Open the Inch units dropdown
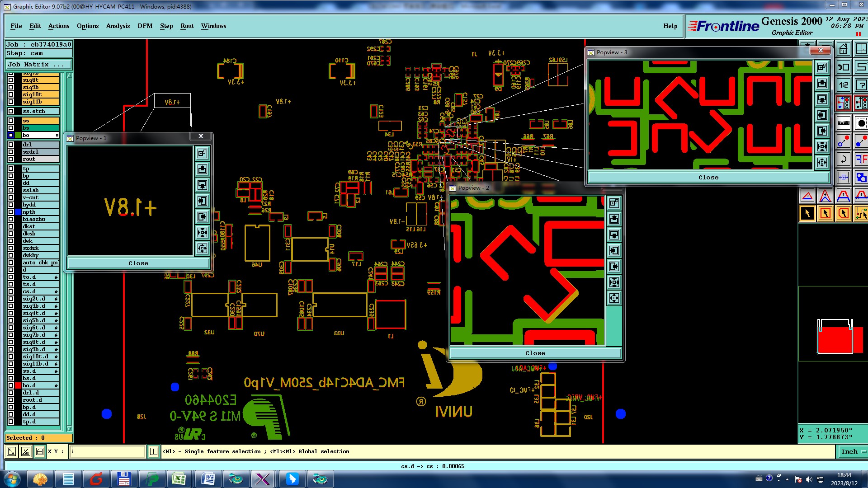Viewport: 868px width, 488px height. point(853,451)
